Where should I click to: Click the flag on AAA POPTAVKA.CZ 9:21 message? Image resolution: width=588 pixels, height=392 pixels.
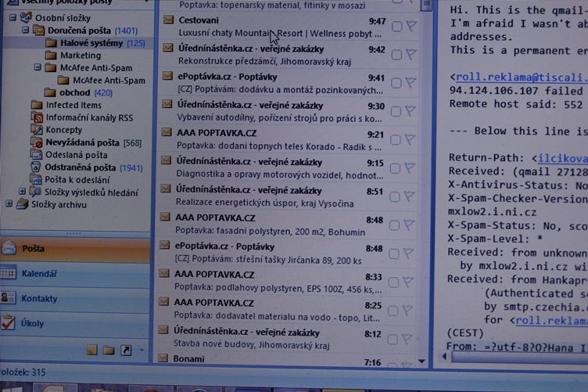click(410, 139)
